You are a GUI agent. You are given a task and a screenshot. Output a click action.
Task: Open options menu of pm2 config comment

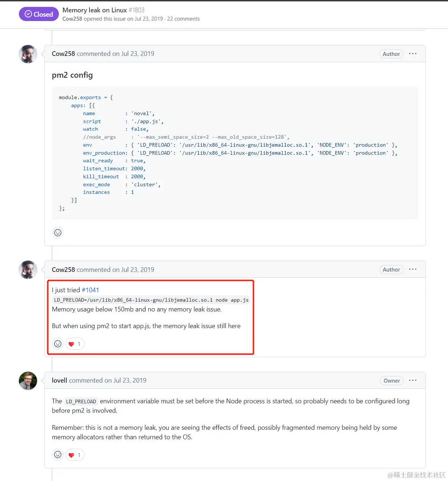tap(413, 54)
